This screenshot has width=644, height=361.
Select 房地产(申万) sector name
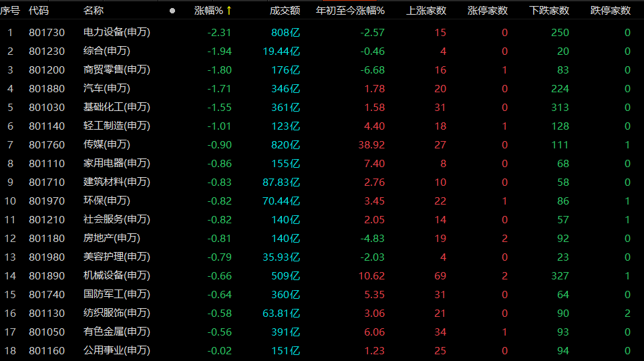click(x=112, y=238)
